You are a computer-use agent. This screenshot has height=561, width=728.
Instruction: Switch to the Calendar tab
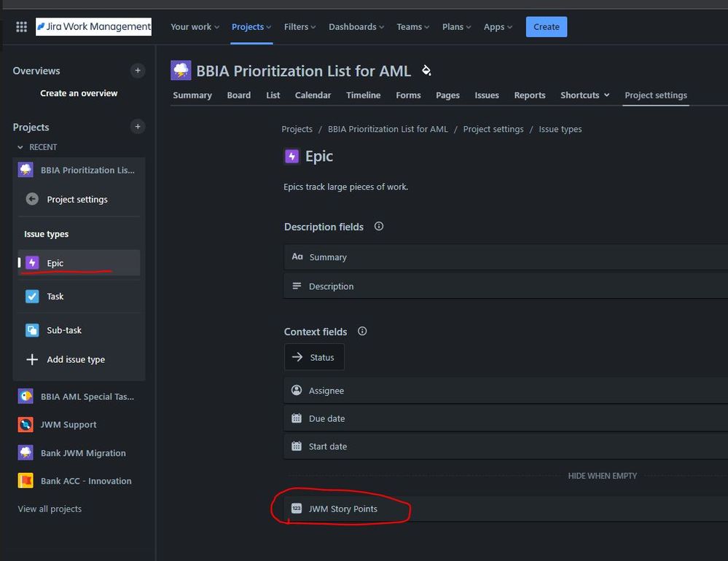pos(313,95)
